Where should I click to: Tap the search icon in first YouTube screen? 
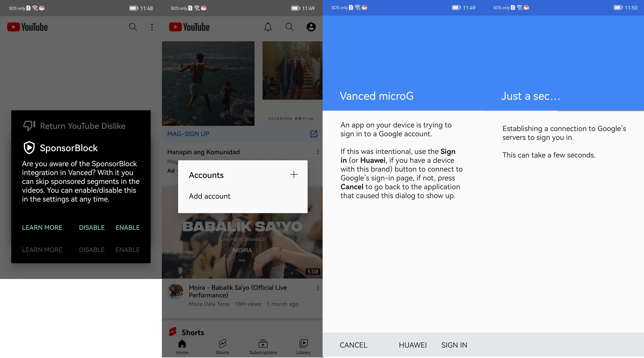point(133,27)
